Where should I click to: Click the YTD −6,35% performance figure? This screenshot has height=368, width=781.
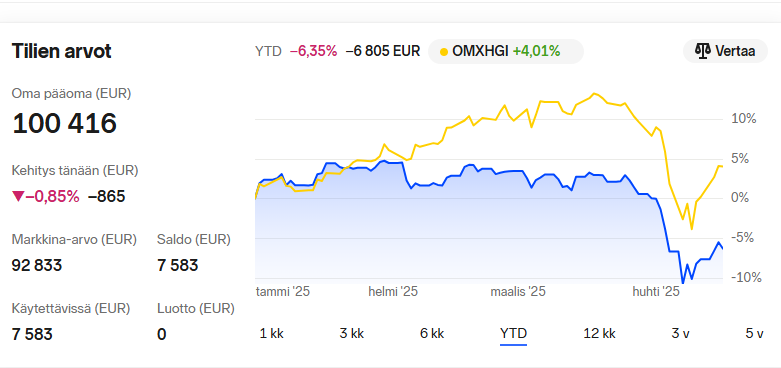pos(313,51)
